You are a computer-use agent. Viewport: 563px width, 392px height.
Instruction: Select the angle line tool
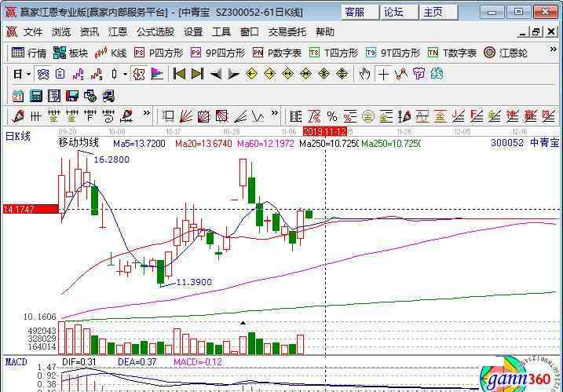(x=239, y=116)
